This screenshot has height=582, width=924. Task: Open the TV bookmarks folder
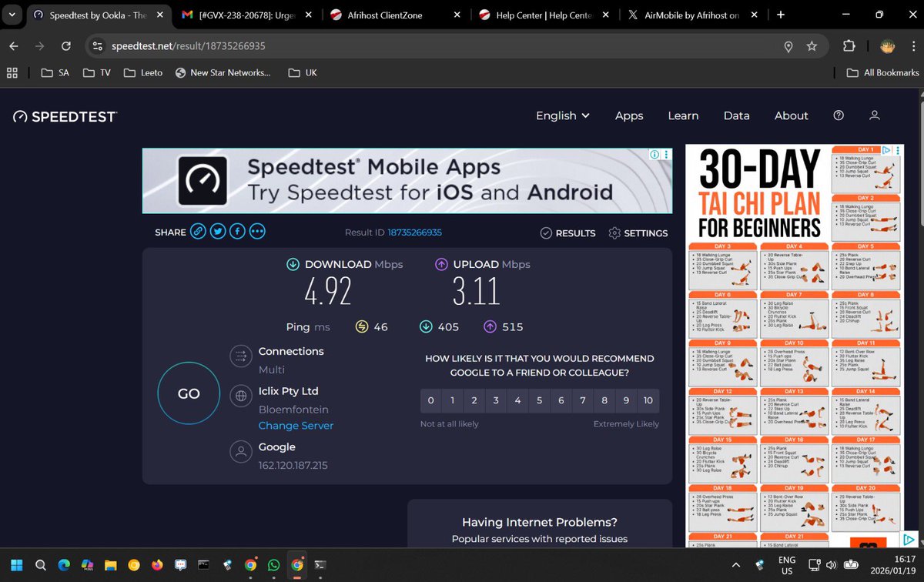click(96, 72)
